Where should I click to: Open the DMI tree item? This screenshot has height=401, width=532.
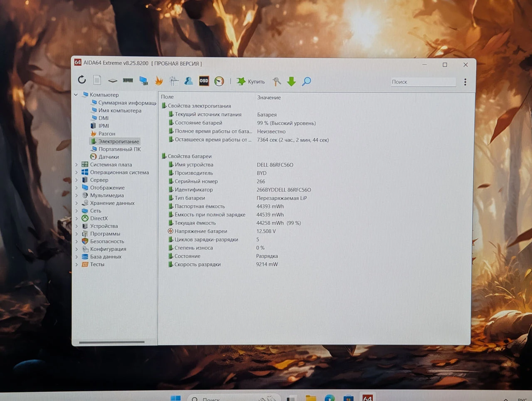point(100,118)
